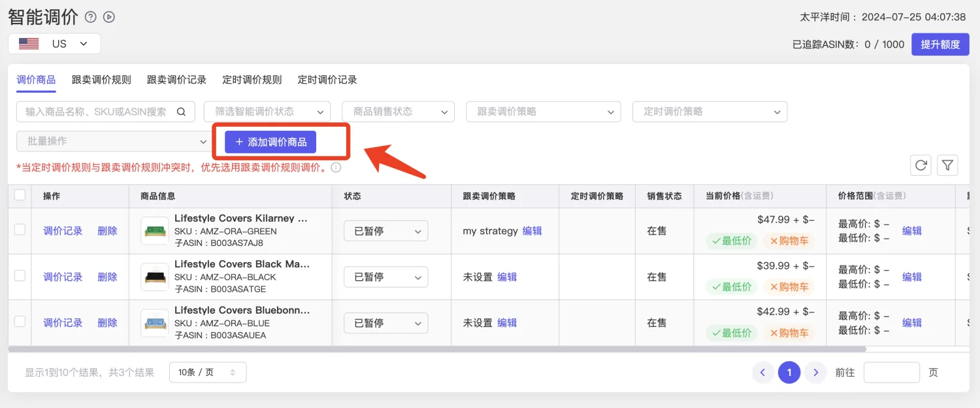Click 删除 for the AMZ-ORA-GREEN row
The height and width of the screenshot is (408, 980).
click(107, 231)
